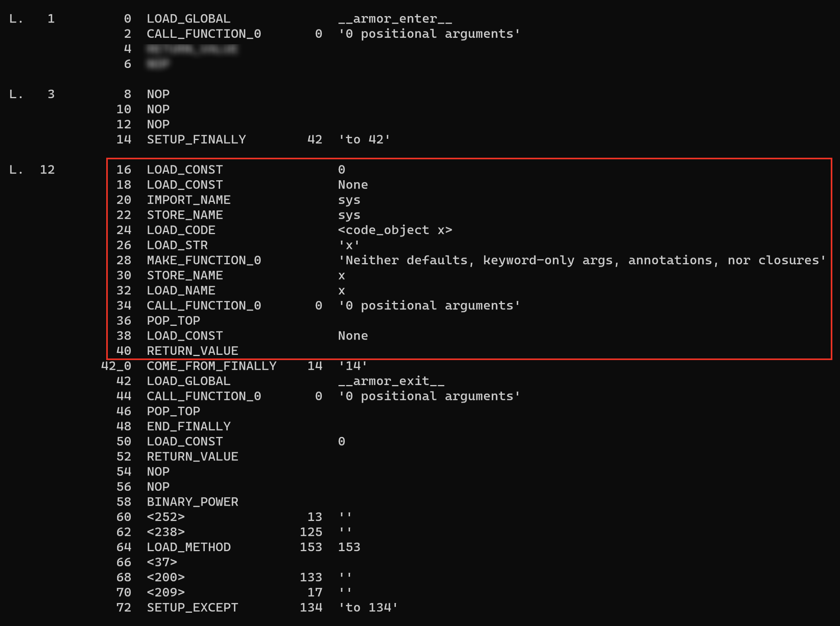The image size is (840, 626).
Task: Click the 'to 134' jump target text
Action: 368,607
